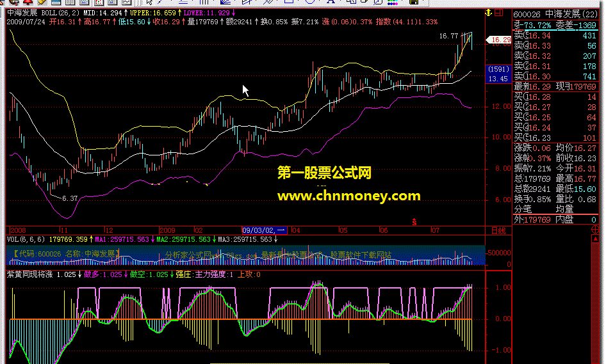The image size is (606, 364).
Task: Click the sell price row 16.30
Action: 555,76
